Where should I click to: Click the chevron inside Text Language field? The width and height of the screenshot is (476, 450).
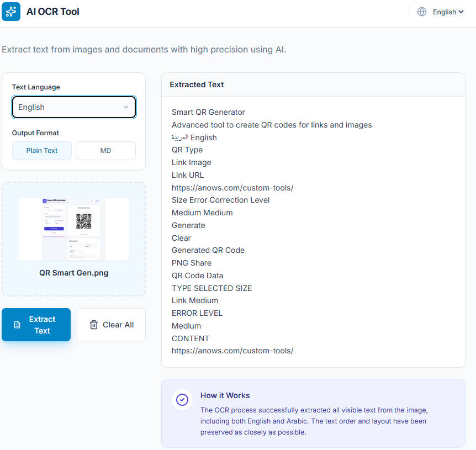(126, 107)
